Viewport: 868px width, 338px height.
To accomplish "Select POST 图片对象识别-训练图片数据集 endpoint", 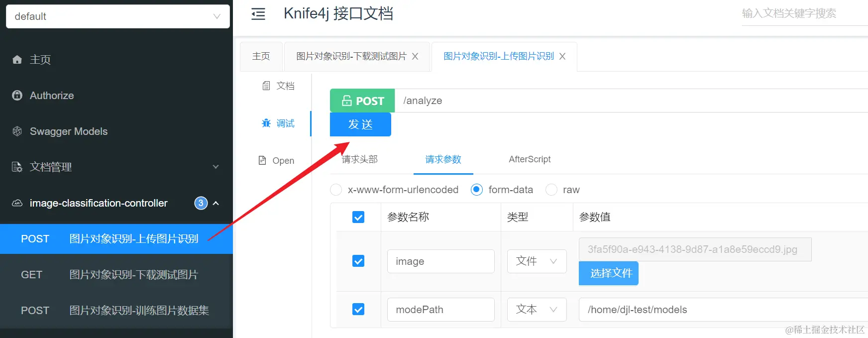I will pos(116,311).
